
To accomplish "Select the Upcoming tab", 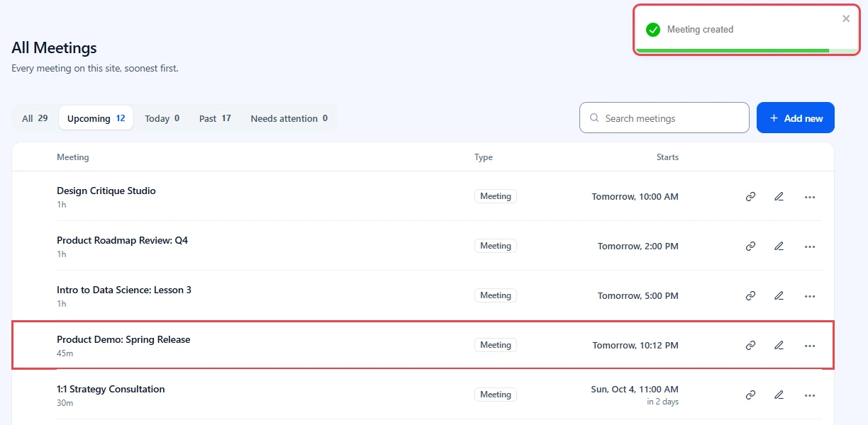I will pos(96,118).
